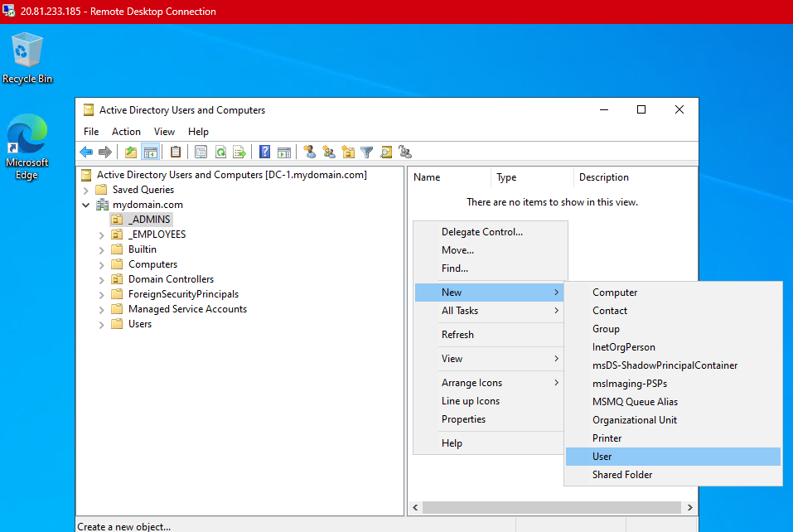Click the Back arrow in the toolbar
The width and height of the screenshot is (793, 532).
point(86,152)
